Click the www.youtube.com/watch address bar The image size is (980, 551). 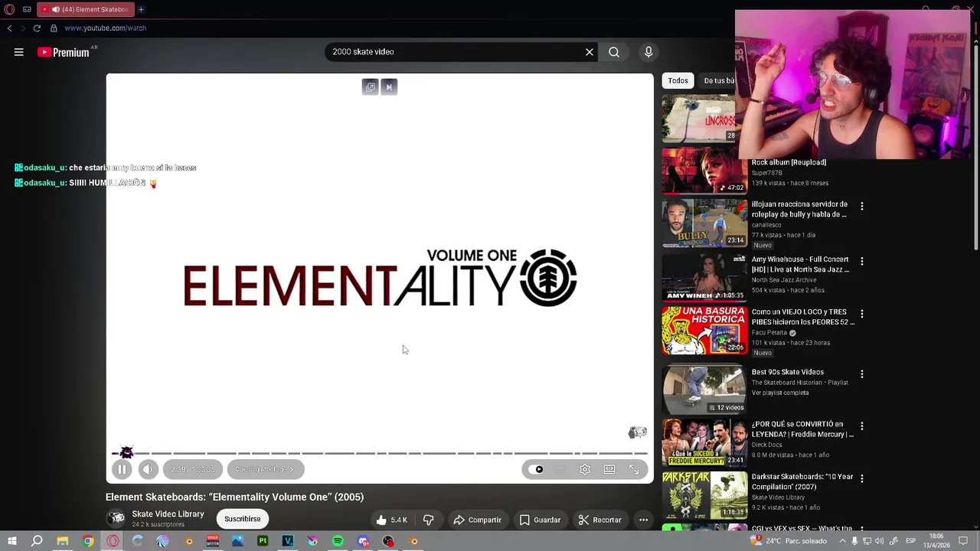105,28
